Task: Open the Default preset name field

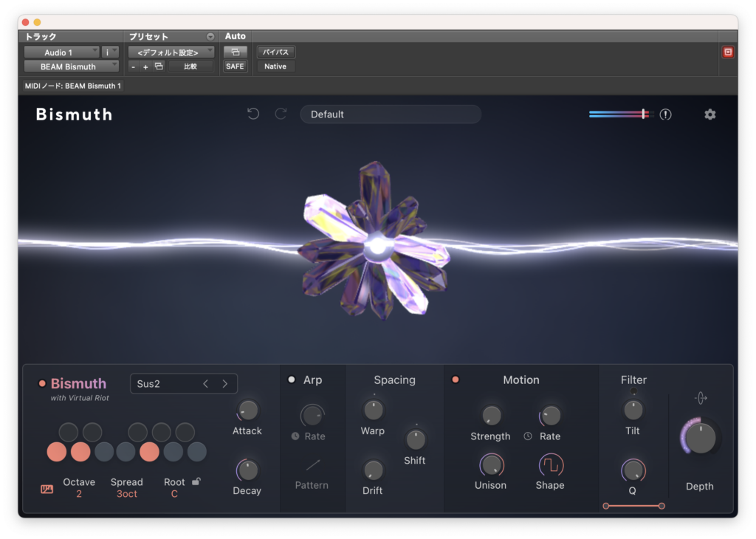Action: [391, 114]
